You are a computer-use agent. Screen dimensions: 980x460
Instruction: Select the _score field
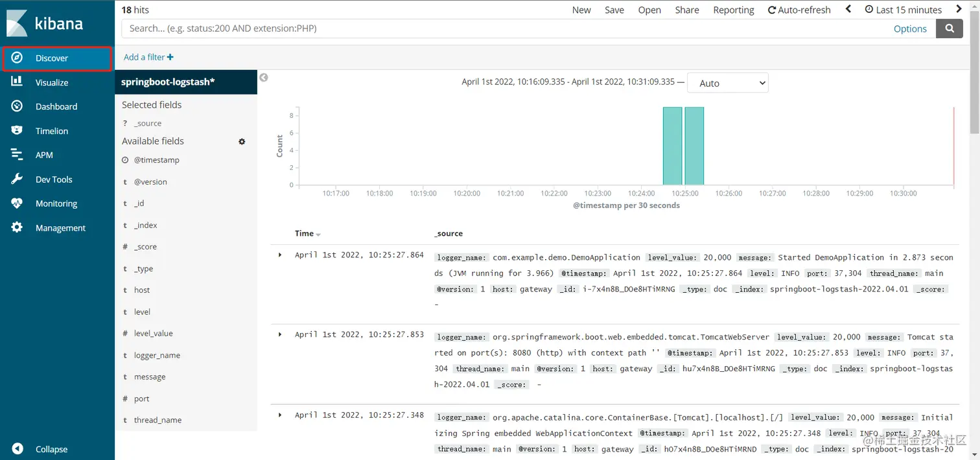[x=145, y=247]
